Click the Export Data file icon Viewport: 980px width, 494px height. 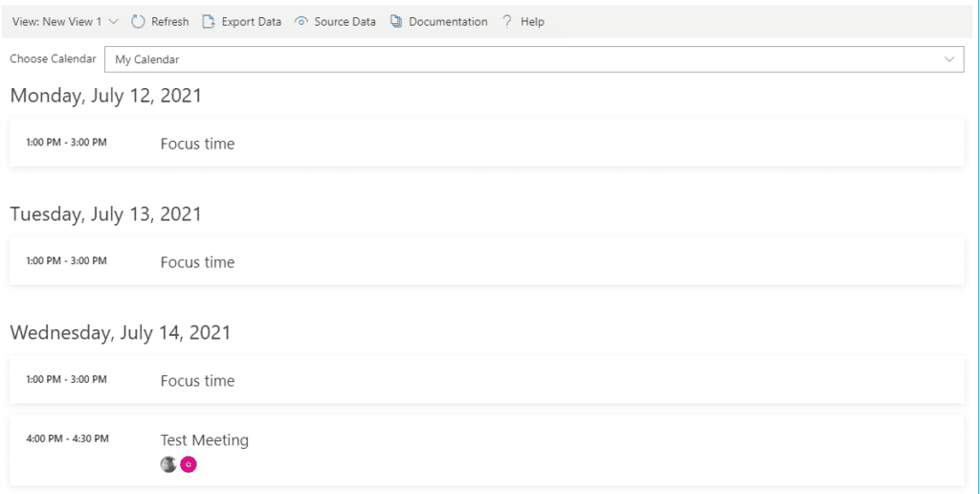209,21
